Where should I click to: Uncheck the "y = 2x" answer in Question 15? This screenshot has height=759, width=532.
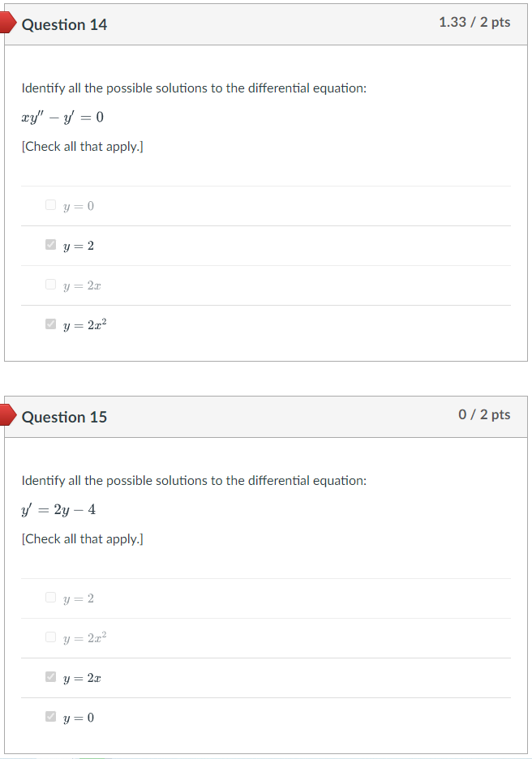[x=49, y=676]
